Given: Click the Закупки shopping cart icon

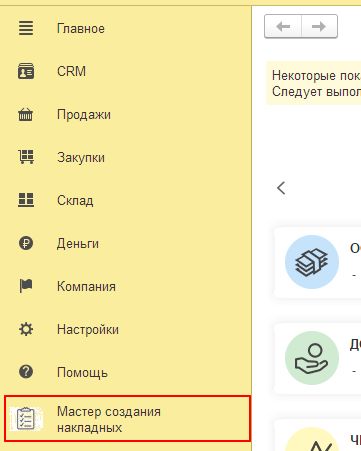Looking at the screenshot, I should point(26,157).
